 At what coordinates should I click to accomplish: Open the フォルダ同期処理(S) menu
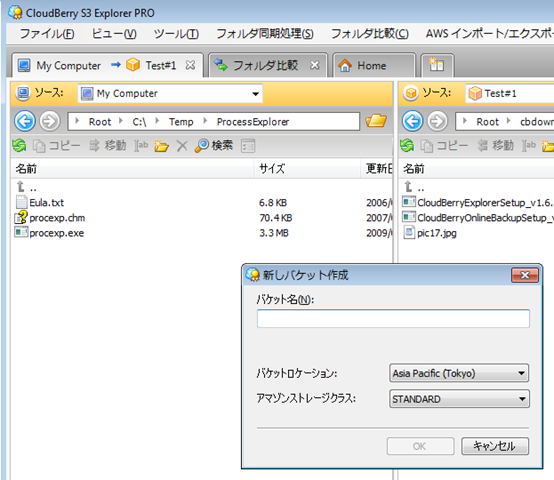click(x=265, y=34)
